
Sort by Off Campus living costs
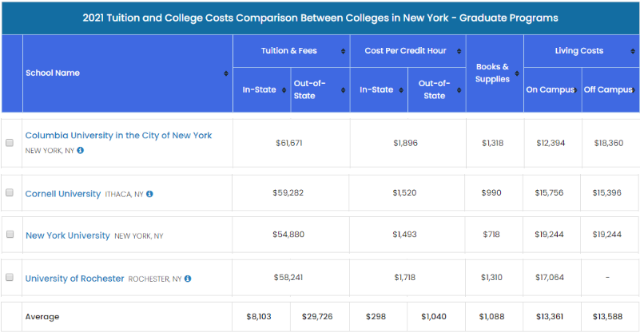pyautogui.click(x=633, y=90)
